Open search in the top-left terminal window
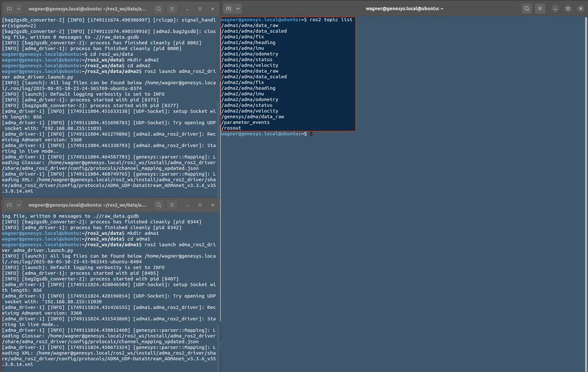 click(x=158, y=9)
